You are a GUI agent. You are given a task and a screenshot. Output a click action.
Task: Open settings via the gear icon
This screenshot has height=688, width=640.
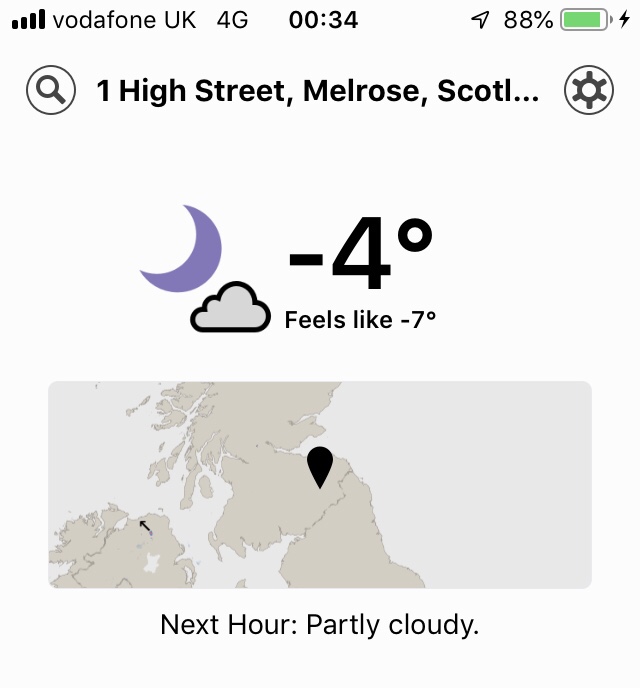588,92
